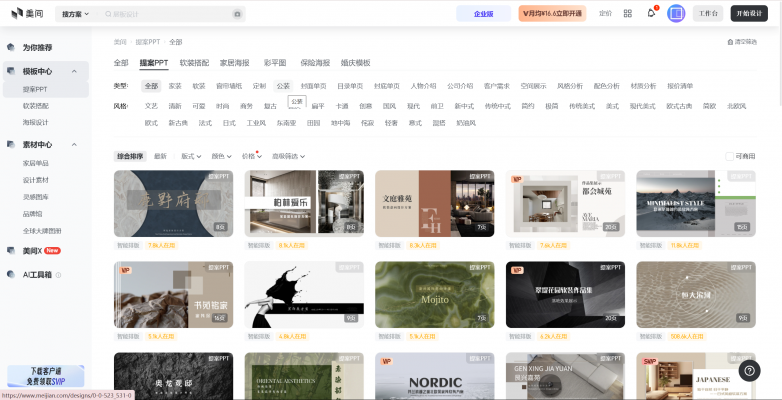Open the 高级筛选 advanced filter dropdown
This screenshot has height=400, width=782.
point(288,156)
